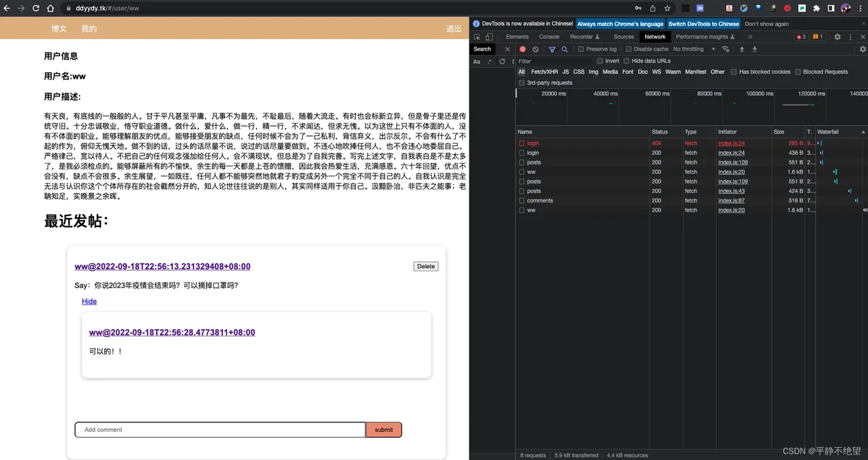Open the Recorder tab
This screenshot has height=460, width=868.
tap(584, 37)
